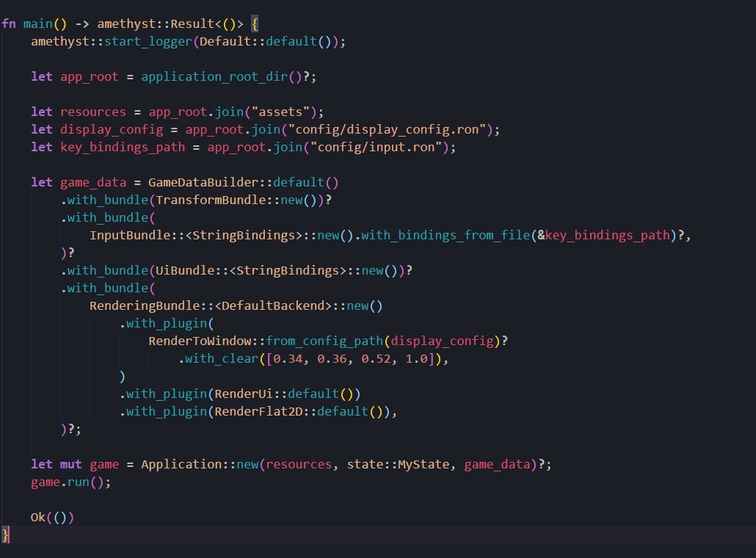
Task: Click 'amethyst::Result' return type
Action: (x=156, y=23)
